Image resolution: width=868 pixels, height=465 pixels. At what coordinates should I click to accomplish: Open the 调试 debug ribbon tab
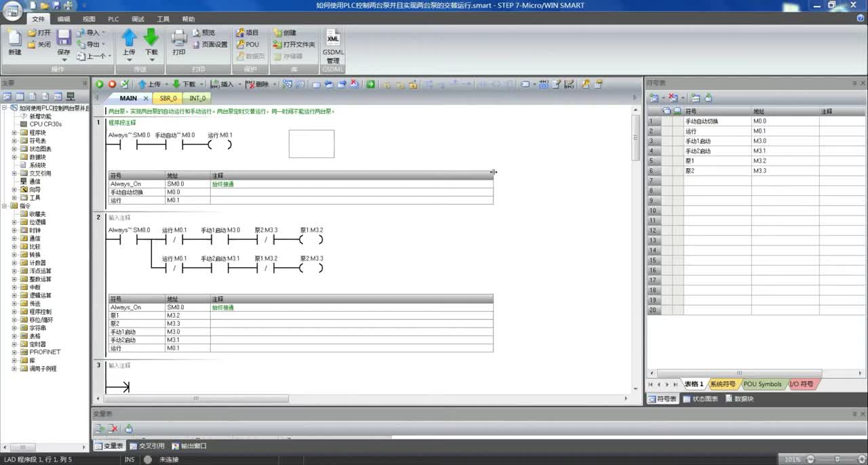pos(138,19)
